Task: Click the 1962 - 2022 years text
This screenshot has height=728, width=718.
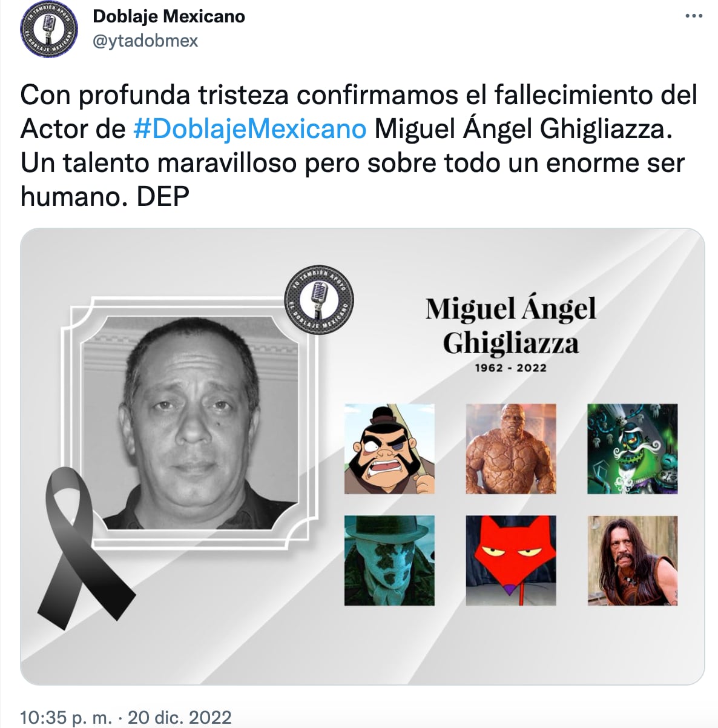Action: pyautogui.click(x=511, y=368)
